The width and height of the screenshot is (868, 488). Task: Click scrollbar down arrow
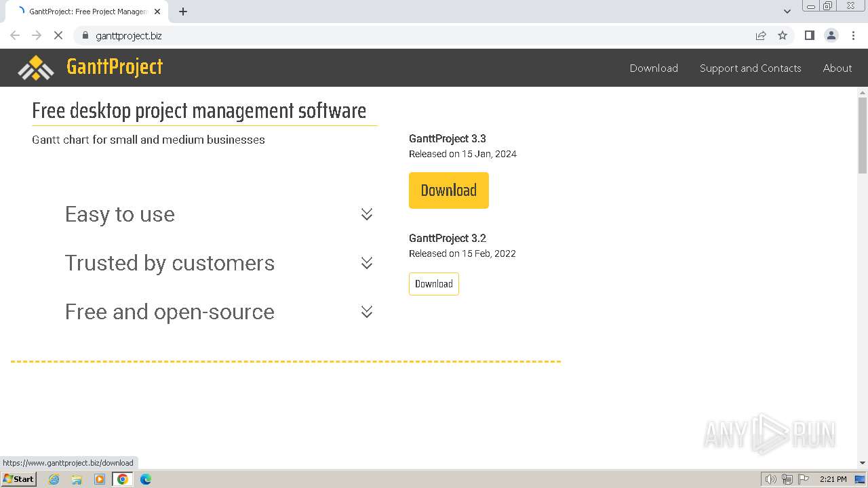863,463
